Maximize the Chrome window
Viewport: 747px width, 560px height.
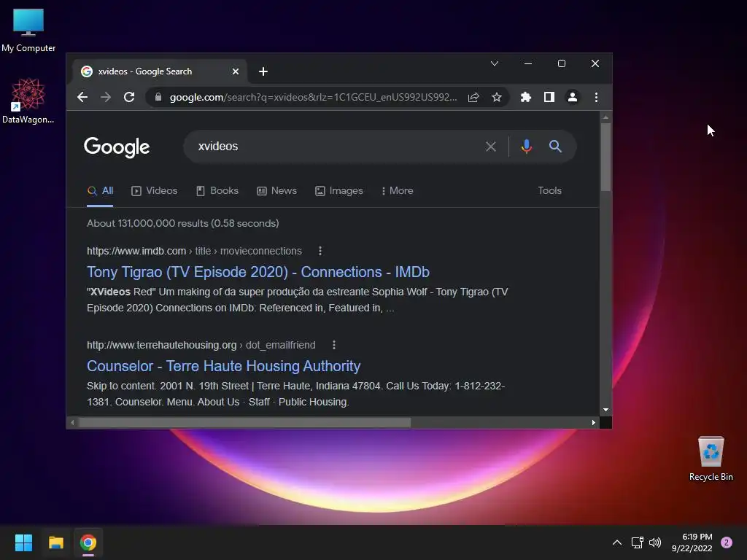pyautogui.click(x=562, y=63)
